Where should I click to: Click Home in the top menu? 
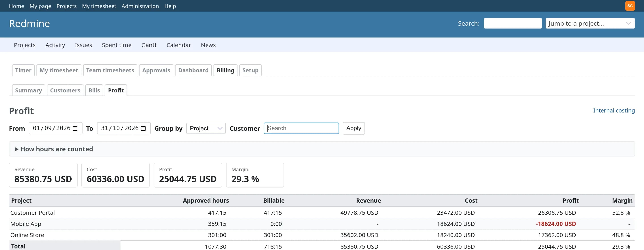click(x=17, y=6)
